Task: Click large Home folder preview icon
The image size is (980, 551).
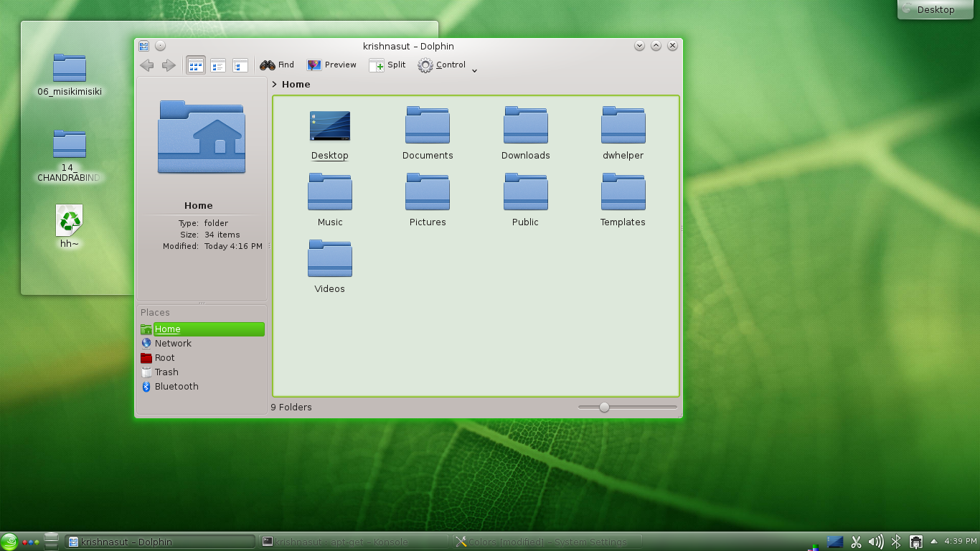Action: click(x=202, y=137)
